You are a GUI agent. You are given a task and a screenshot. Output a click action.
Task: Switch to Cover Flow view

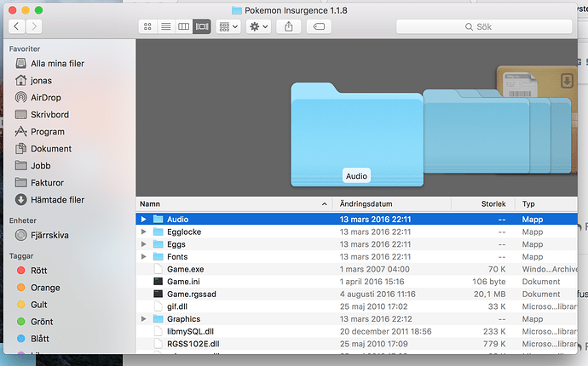[202, 26]
